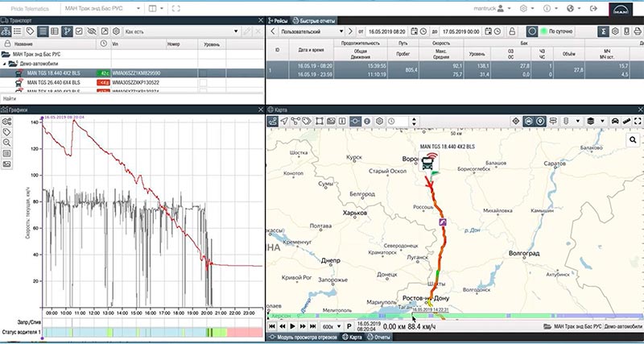Switch to the 'Быстрые отчеты' tab
Screen dimensions: 644x344
(316, 19)
